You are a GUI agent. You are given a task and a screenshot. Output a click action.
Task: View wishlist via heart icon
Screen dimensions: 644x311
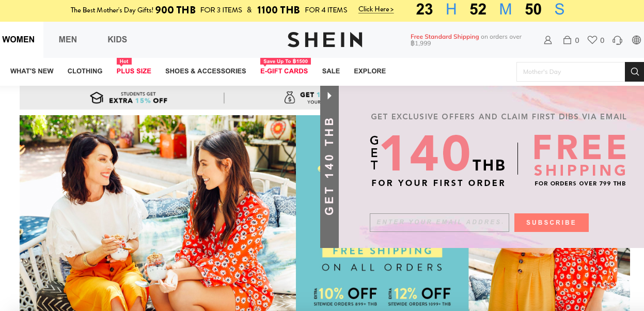pos(592,40)
